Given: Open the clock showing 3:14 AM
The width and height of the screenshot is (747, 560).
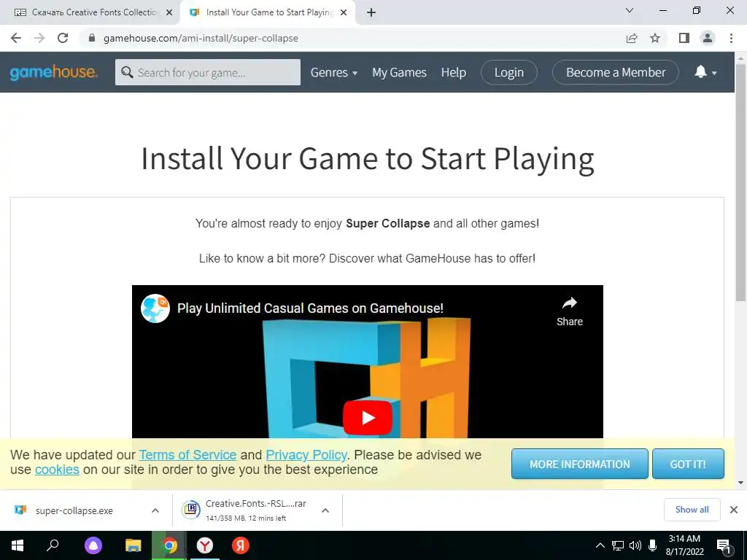Looking at the screenshot, I should 684,545.
